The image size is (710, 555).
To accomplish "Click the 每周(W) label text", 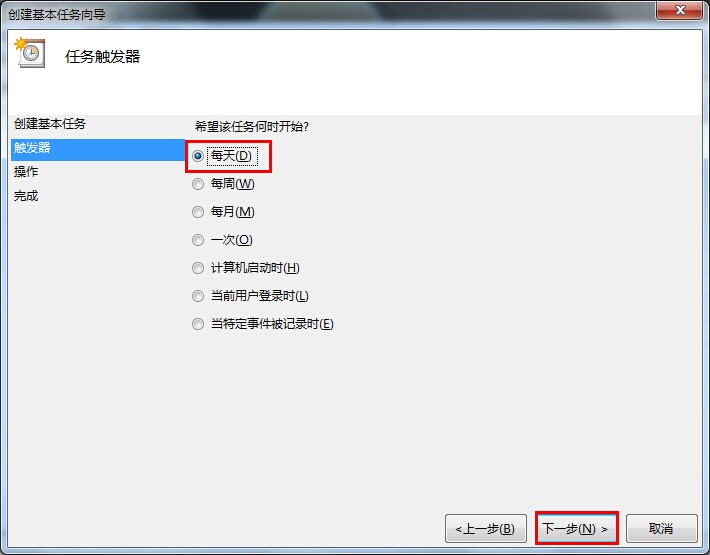I will pyautogui.click(x=232, y=184).
